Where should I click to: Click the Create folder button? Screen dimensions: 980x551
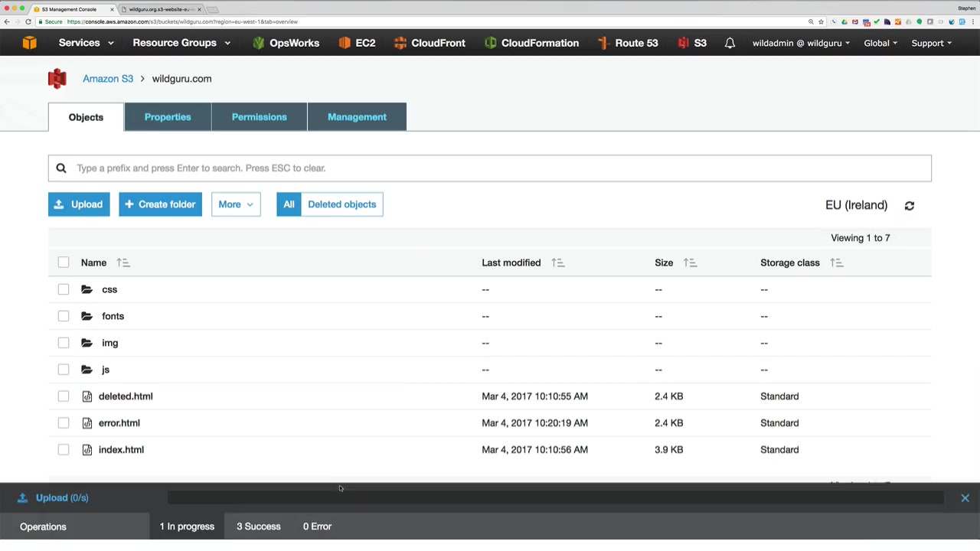(x=160, y=204)
